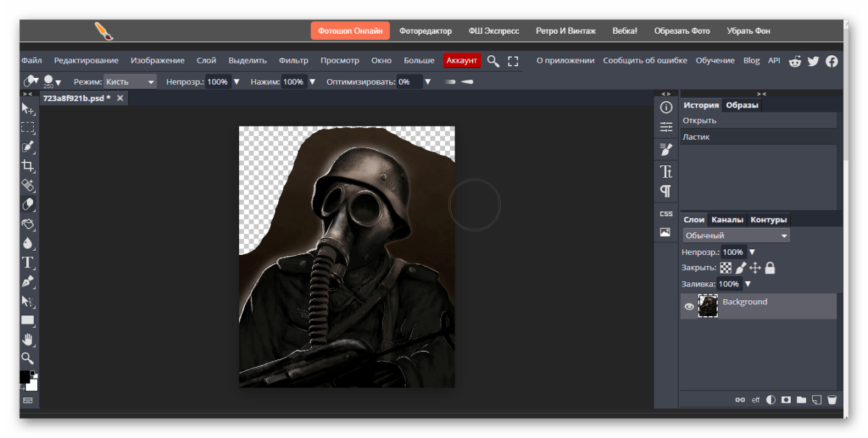
Task: Select the Rectangle shape tool
Action: coord(28,320)
